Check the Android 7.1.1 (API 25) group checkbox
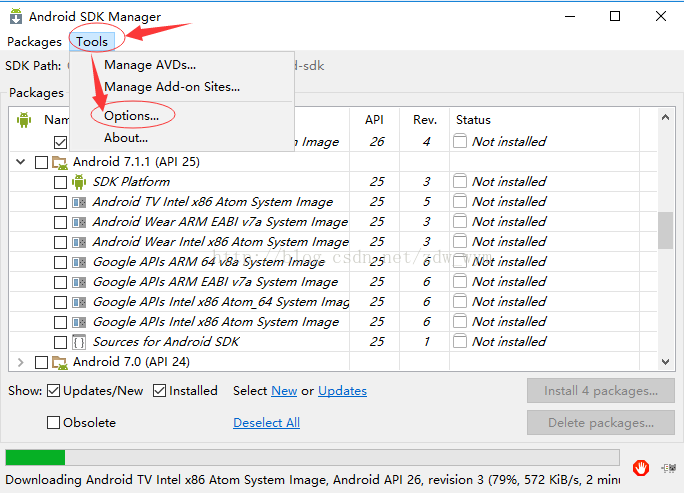The width and height of the screenshot is (684, 493). (41, 162)
